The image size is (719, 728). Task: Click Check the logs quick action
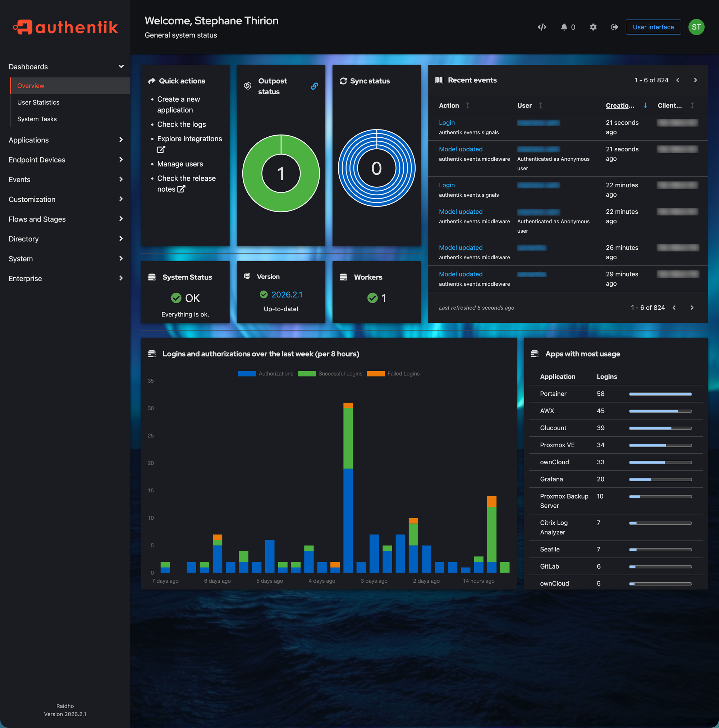click(181, 124)
